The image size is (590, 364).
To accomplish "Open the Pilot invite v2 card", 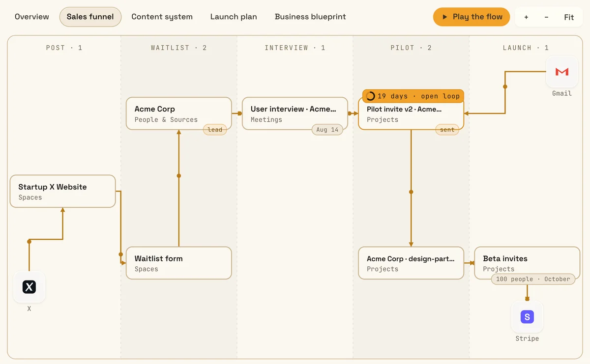I will tap(411, 114).
